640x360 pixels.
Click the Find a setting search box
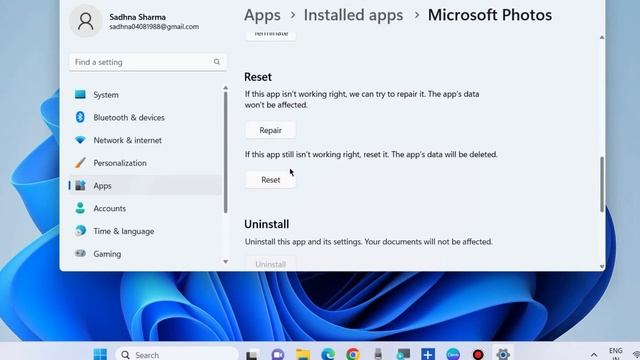click(x=148, y=62)
